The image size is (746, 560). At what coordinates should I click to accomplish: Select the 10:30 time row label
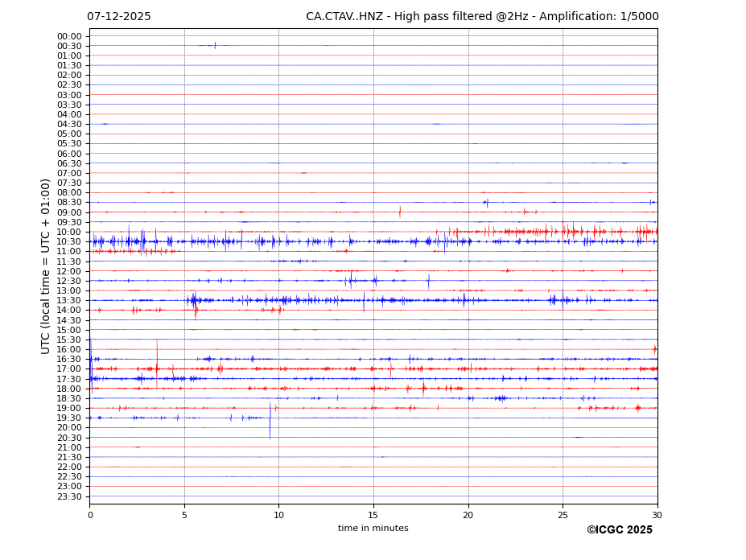tap(68, 242)
